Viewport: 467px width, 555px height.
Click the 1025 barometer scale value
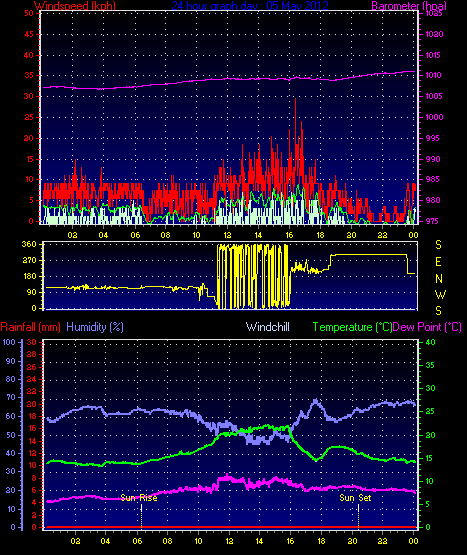(x=434, y=13)
